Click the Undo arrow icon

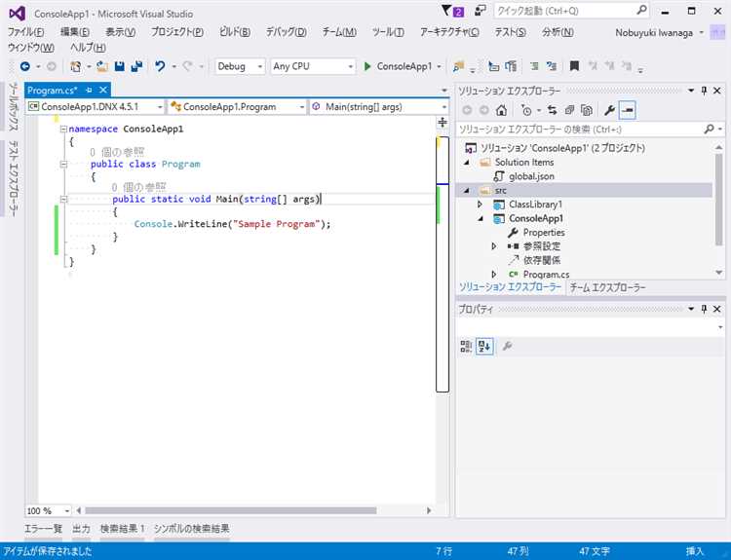pos(160,66)
